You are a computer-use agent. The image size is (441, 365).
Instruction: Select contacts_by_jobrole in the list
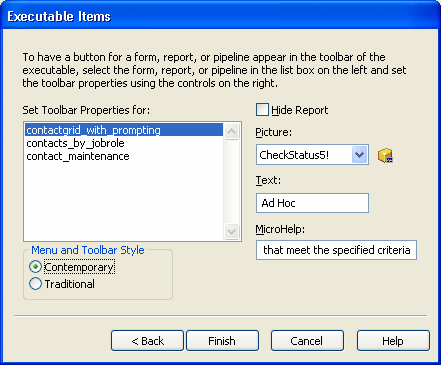coord(124,143)
